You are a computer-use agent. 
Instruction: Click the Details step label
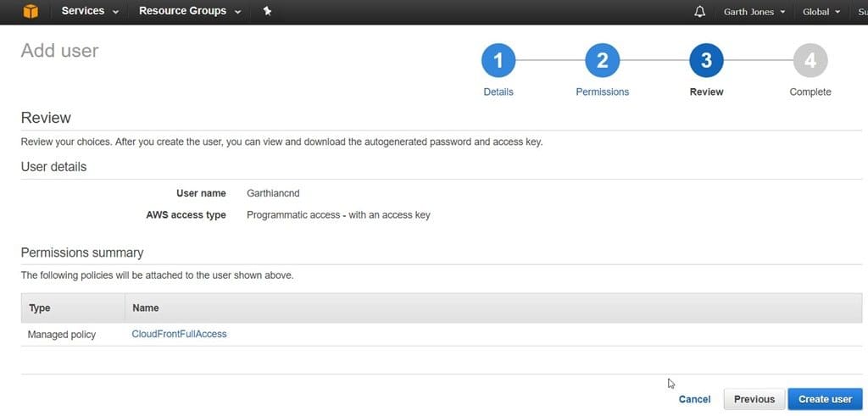click(498, 92)
